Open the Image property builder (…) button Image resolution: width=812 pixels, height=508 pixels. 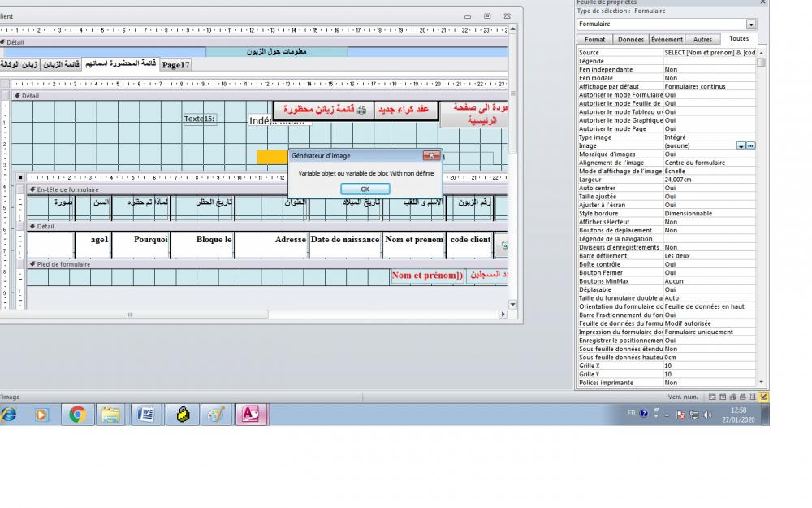point(750,146)
